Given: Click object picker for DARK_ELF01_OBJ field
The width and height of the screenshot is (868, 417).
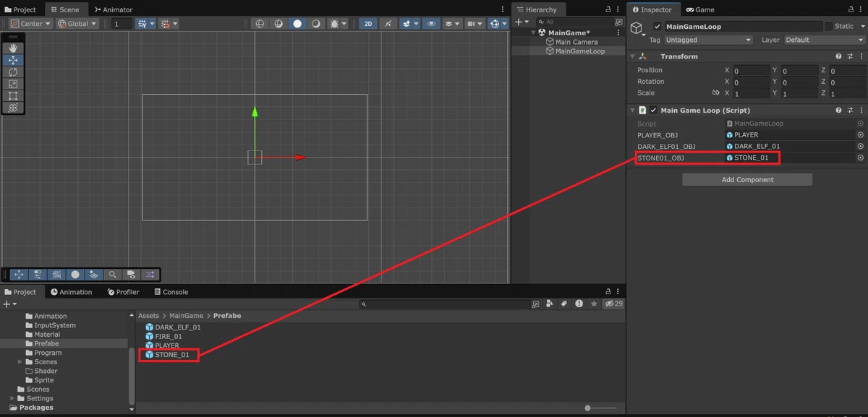Looking at the screenshot, I should pos(861,146).
